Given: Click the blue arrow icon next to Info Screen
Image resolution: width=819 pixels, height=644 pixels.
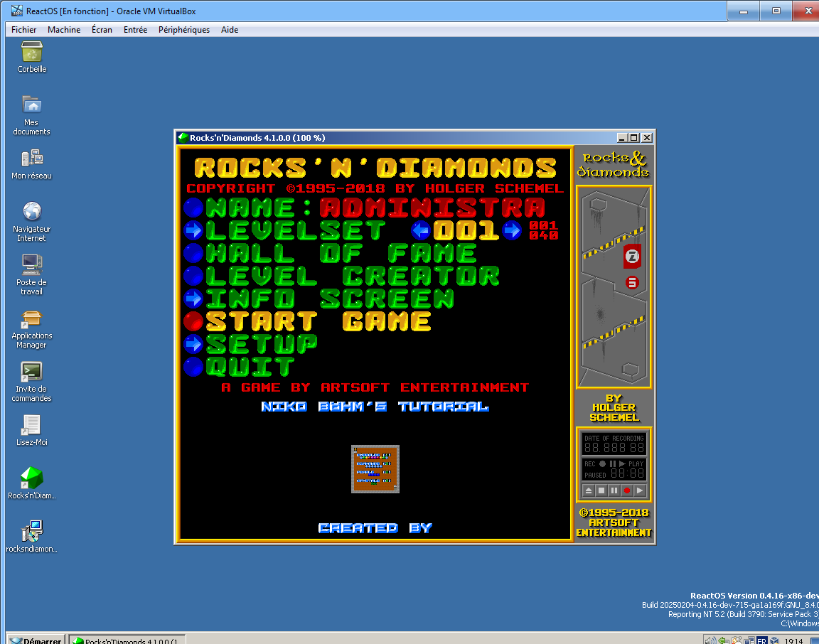Looking at the screenshot, I should [x=193, y=299].
